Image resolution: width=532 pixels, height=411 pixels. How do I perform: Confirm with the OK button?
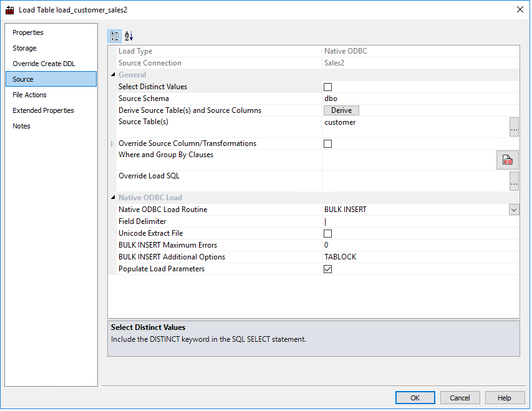415,398
